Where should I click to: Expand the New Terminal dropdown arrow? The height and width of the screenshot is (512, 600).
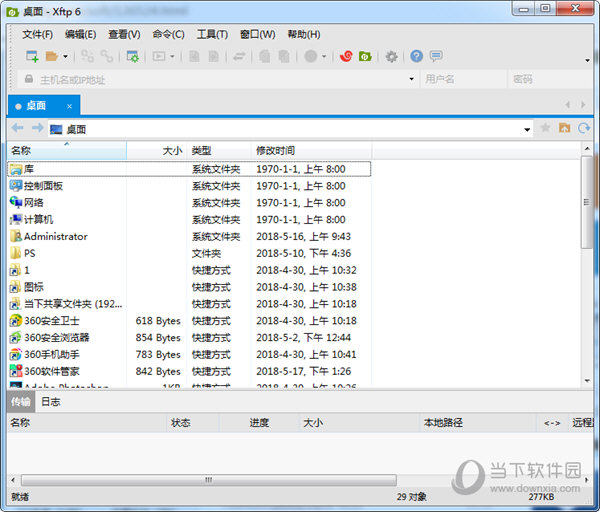click(172, 57)
